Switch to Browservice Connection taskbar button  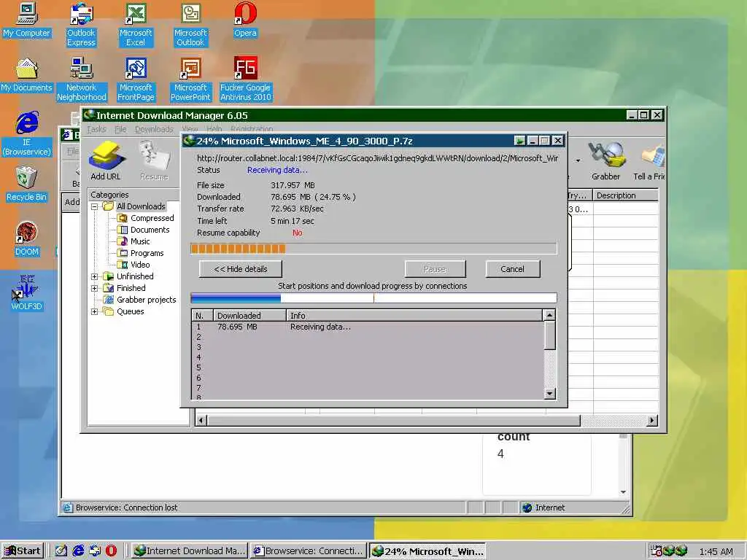(308, 551)
